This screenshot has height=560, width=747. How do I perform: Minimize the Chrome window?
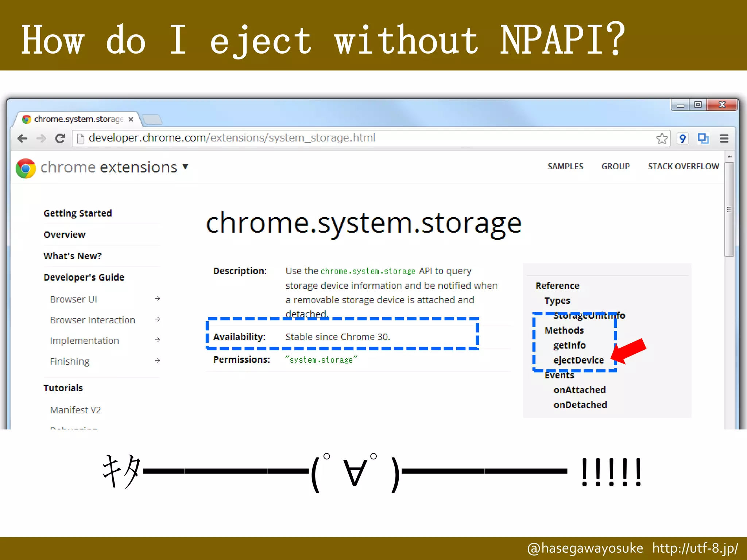point(680,105)
